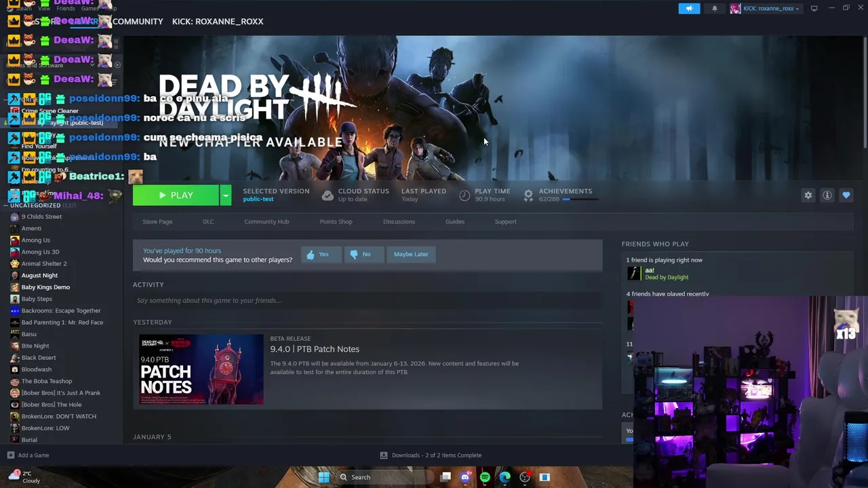Select Amenti game icon in the library list
This screenshot has height=488, width=868.
tap(15, 228)
